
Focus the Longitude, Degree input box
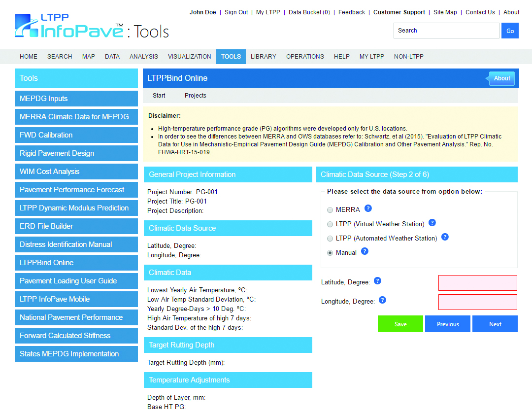tap(478, 302)
